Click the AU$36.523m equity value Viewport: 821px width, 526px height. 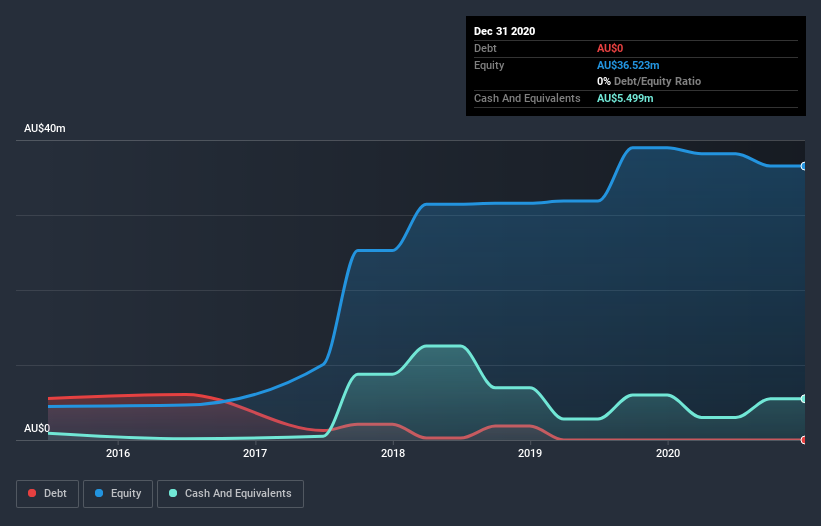tap(628, 65)
